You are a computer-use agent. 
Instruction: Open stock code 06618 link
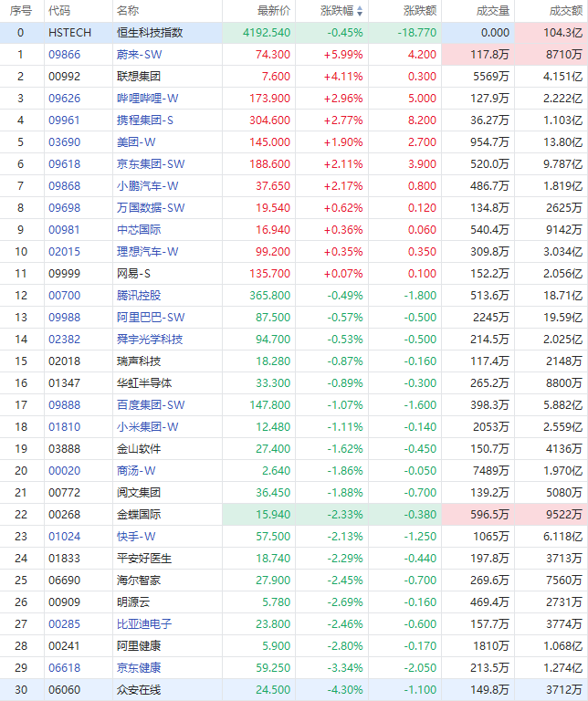click(65, 668)
